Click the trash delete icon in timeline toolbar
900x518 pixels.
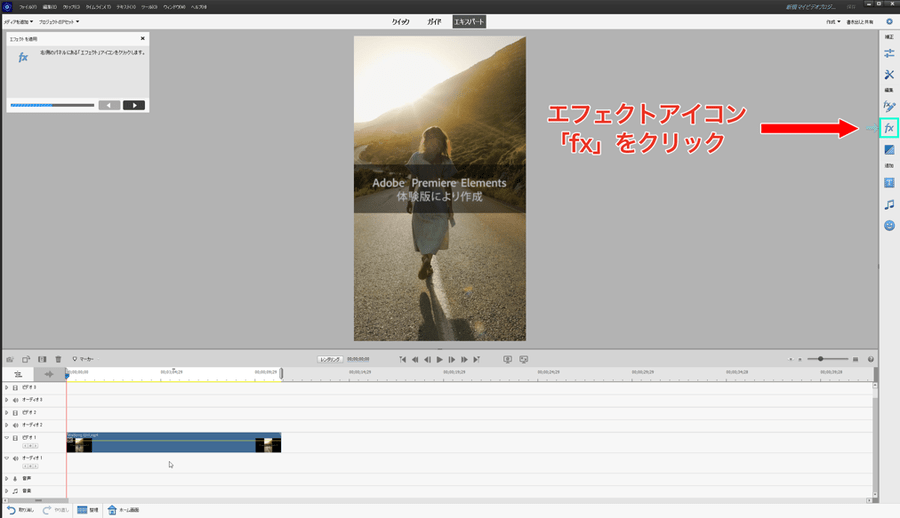(x=58, y=359)
